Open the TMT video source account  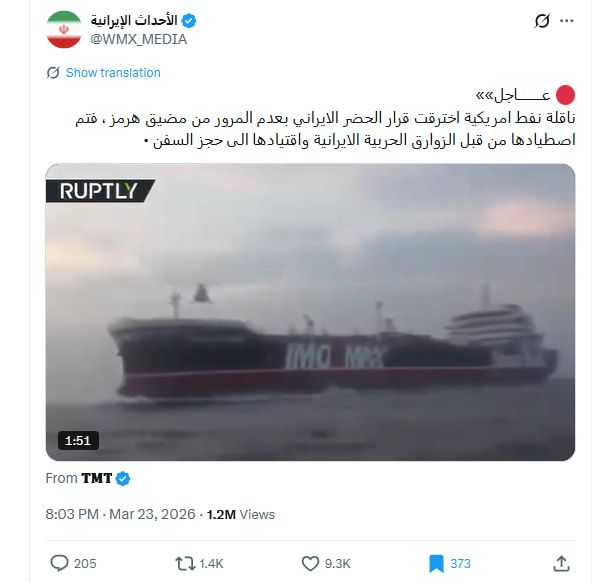[x=96, y=478]
